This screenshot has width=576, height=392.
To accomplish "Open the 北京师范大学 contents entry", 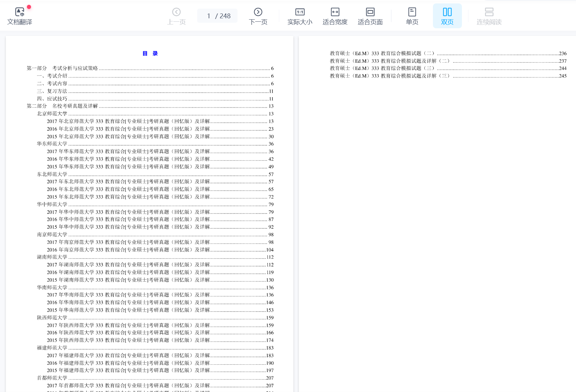I will pyautogui.click(x=52, y=114).
